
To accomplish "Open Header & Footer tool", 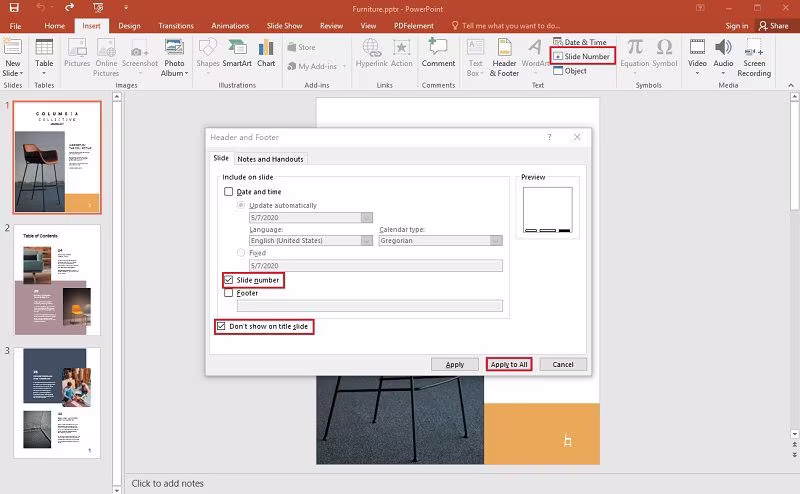I will tap(504, 57).
